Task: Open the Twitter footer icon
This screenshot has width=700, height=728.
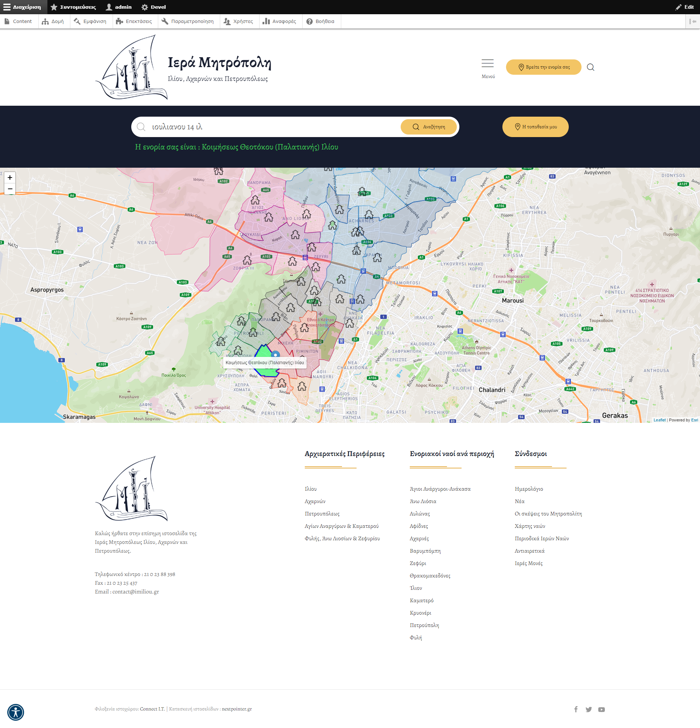Action: [x=588, y=709]
